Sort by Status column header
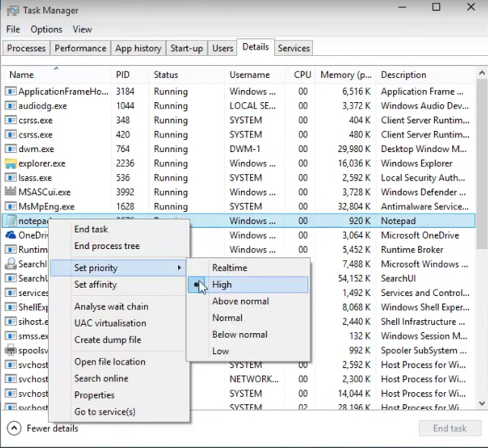This screenshot has height=448, width=488. click(186, 75)
